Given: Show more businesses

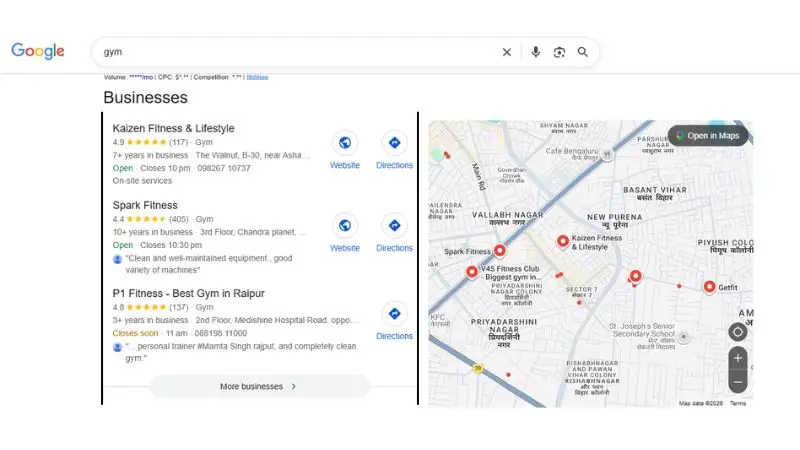Looking at the screenshot, I should (259, 386).
